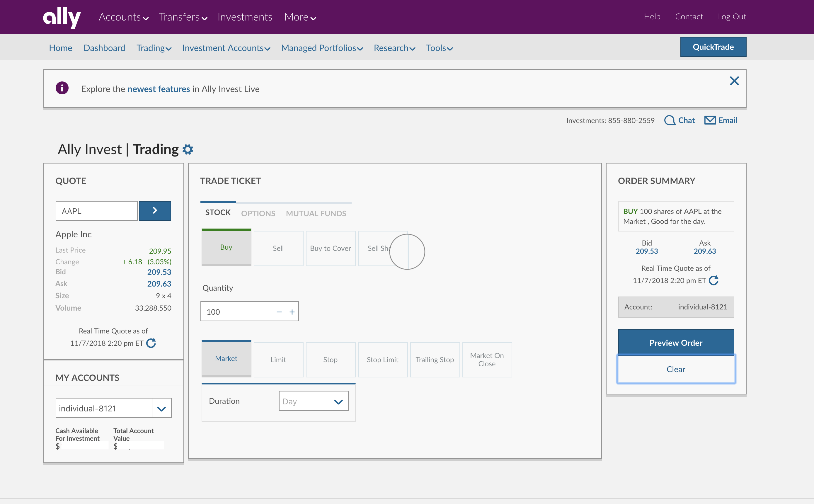This screenshot has width=814, height=504.
Task: Select the Trailing Stop order type
Action: [x=435, y=359]
